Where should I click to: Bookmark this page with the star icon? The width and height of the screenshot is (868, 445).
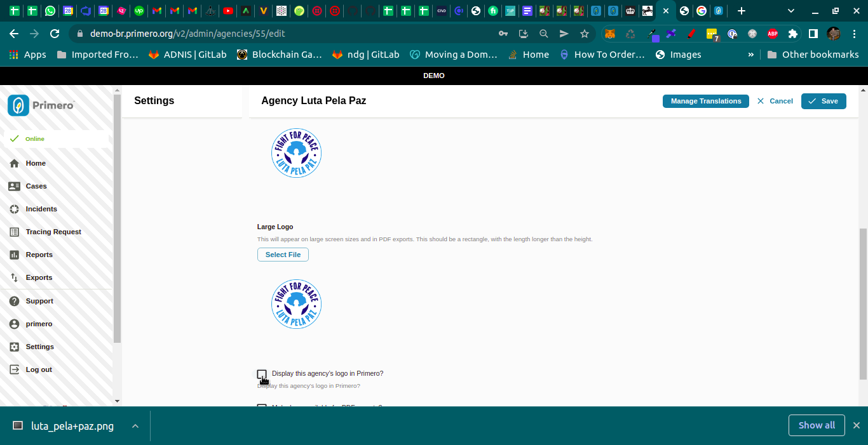coord(585,34)
